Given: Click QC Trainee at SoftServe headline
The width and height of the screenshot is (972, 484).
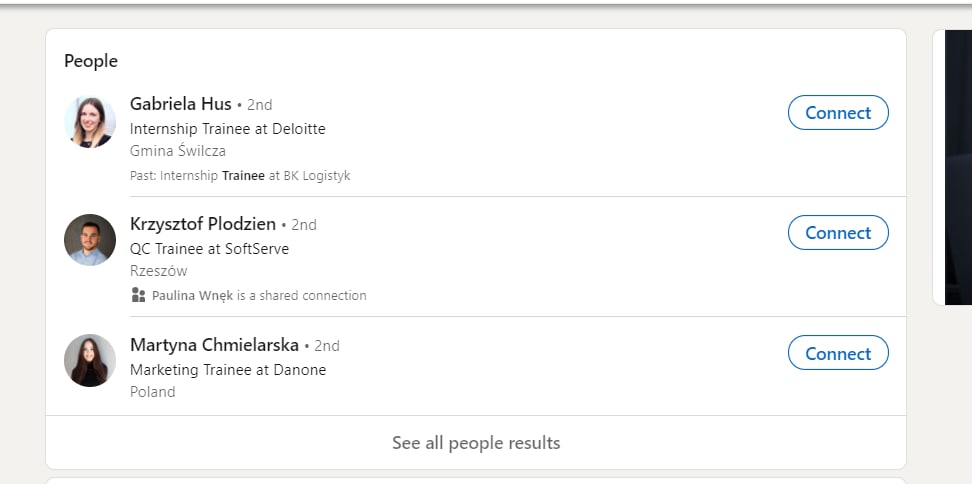Looking at the screenshot, I should tap(210, 249).
